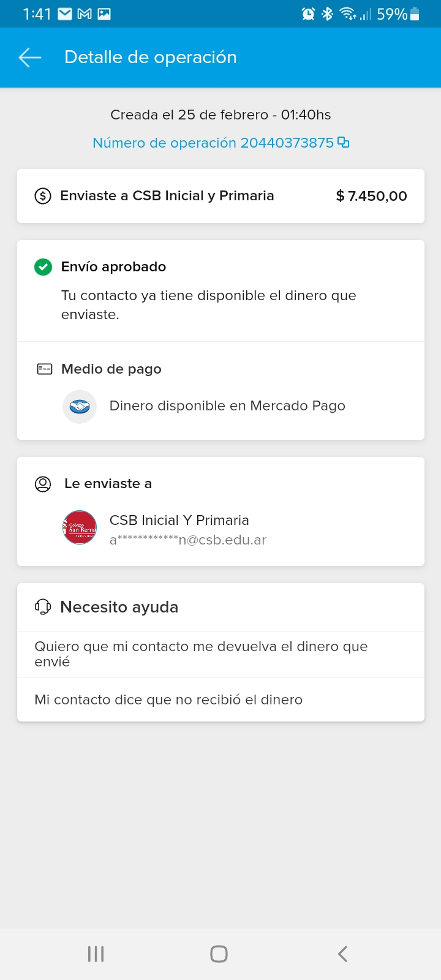Tap the $ 7.450,00 amount

(x=371, y=196)
